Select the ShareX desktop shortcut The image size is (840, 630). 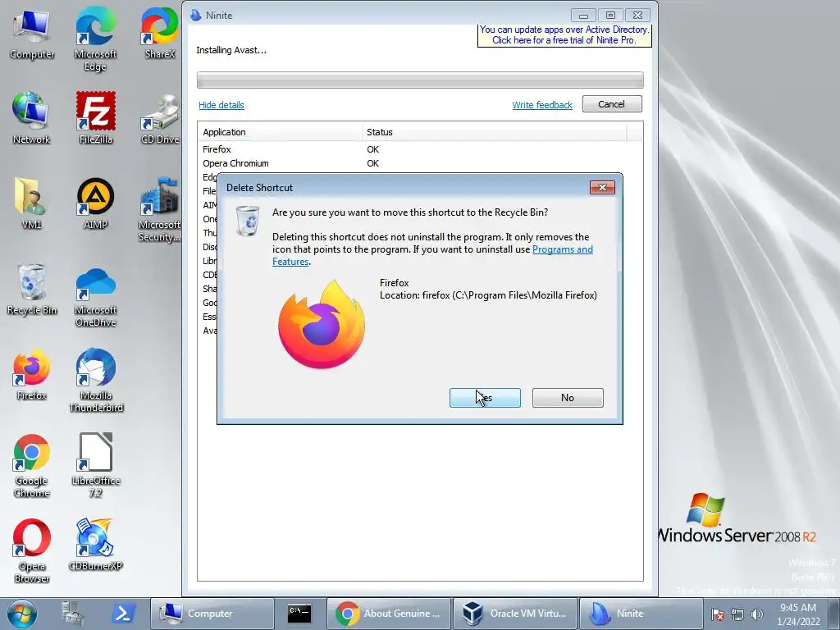tap(160, 32)
